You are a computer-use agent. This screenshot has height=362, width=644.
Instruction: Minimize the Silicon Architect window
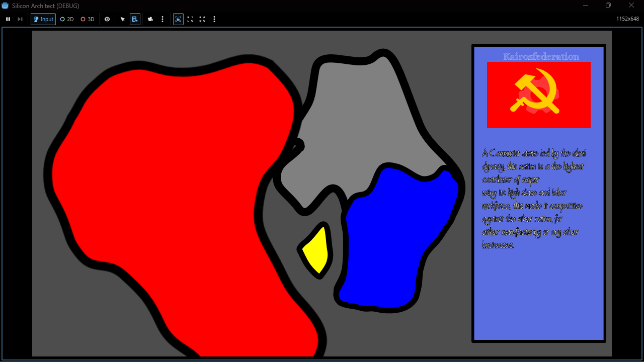tap(586, 6)
